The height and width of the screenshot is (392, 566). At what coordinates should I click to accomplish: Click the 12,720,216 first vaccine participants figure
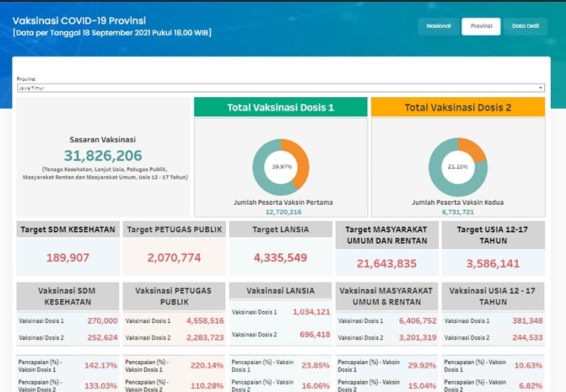coord(283,212)
